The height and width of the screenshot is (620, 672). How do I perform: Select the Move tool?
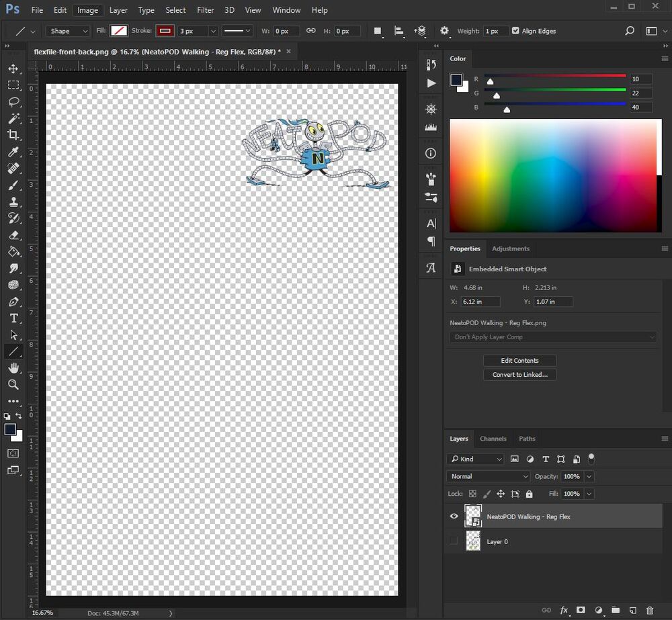14,68
